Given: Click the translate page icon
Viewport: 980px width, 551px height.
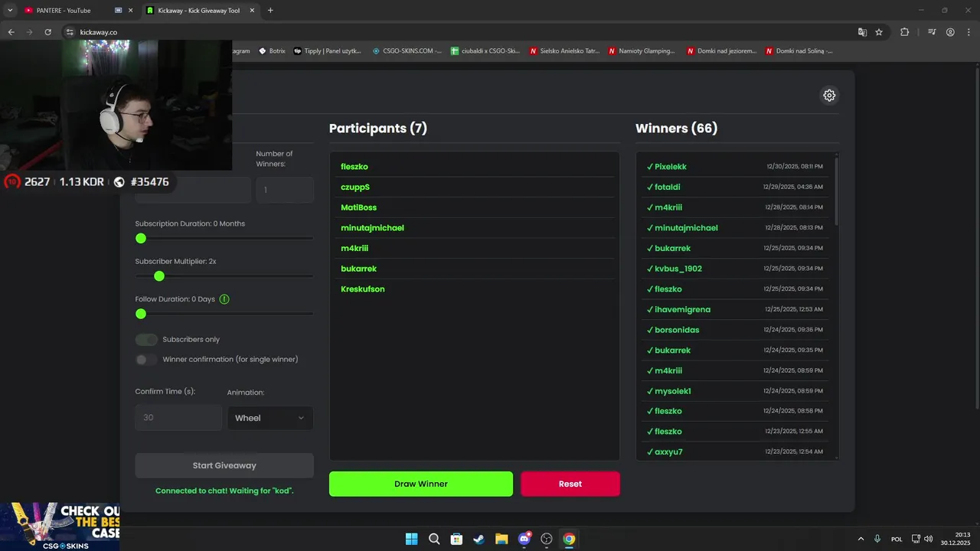Looking at the screenshot, I should [862, 32].
